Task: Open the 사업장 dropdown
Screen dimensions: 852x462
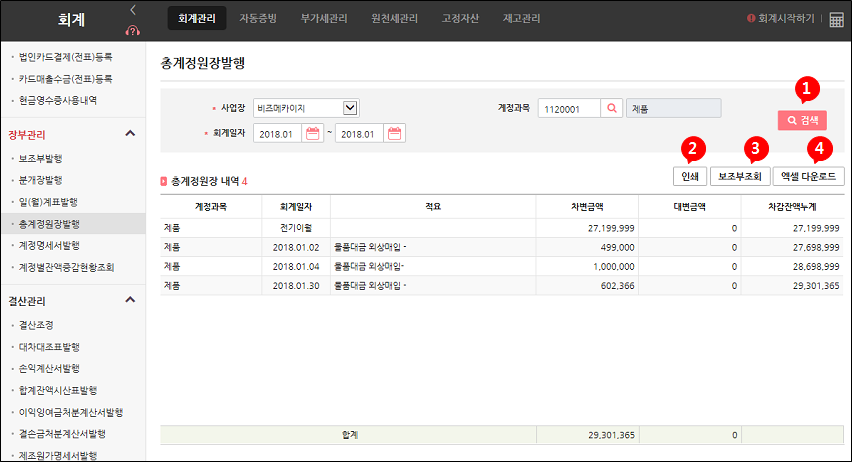Action: [306, 108]
